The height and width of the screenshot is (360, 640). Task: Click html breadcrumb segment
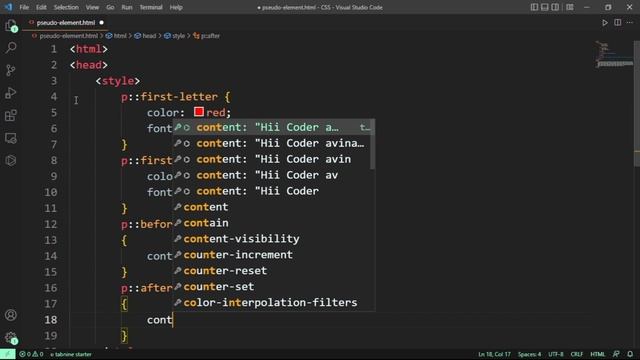pos(117,36)
